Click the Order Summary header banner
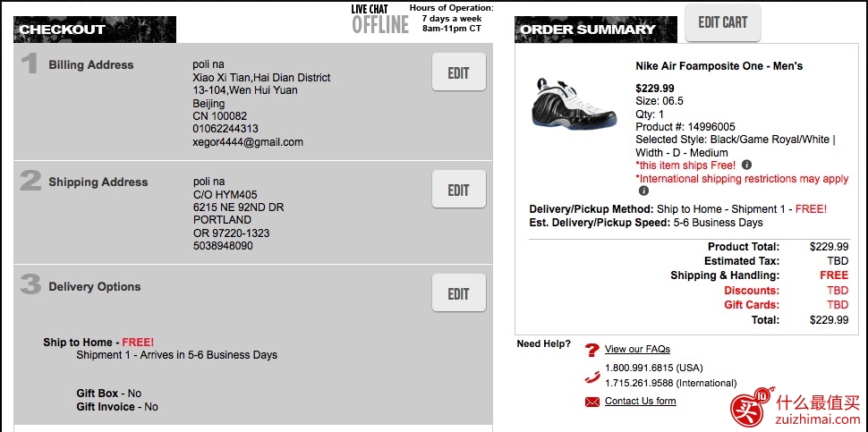 (x=596, y=30)
